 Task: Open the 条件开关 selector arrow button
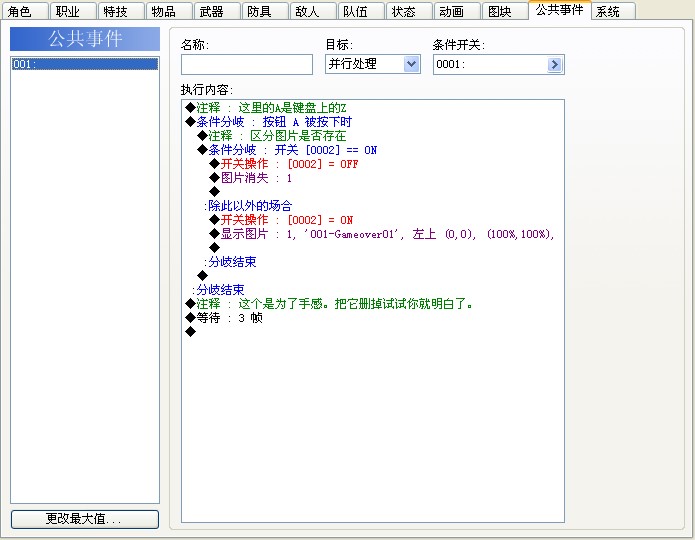point(554,64)
